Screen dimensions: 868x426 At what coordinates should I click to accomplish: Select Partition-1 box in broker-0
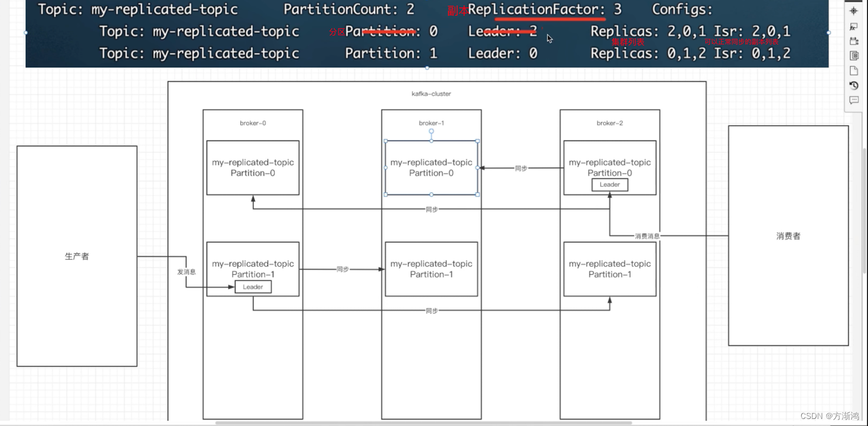(253, 269)
